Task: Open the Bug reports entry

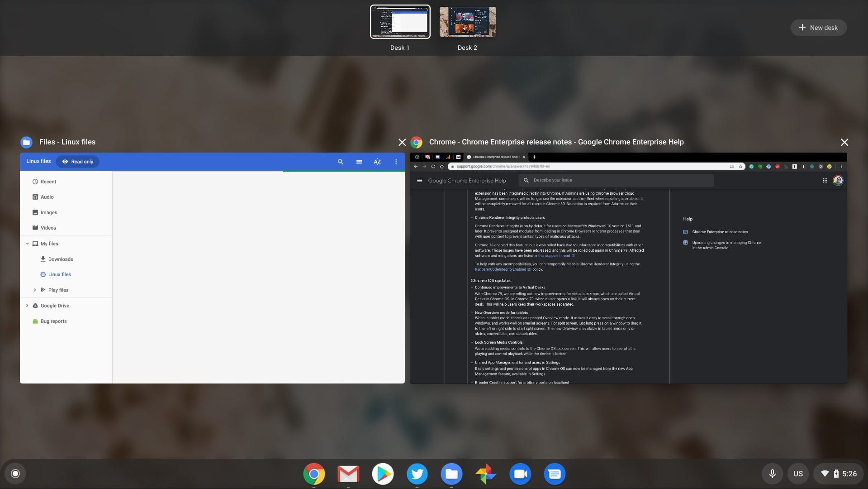Action: point(66,321)
